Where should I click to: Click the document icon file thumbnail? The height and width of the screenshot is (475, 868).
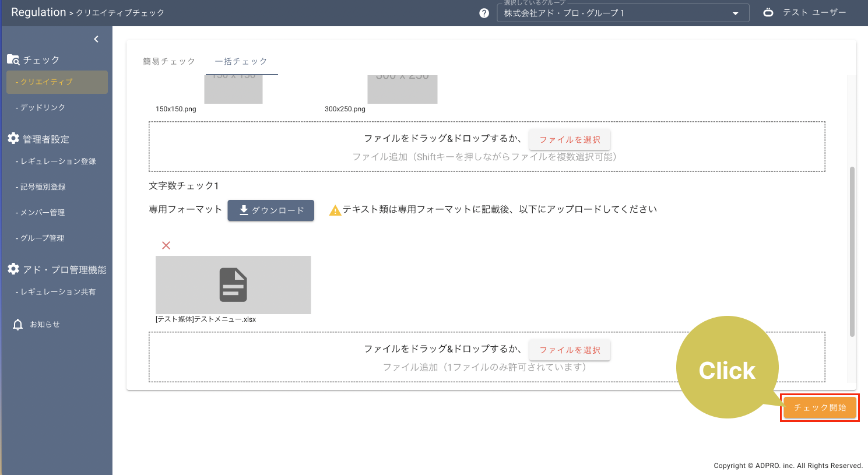coord(233,285)
